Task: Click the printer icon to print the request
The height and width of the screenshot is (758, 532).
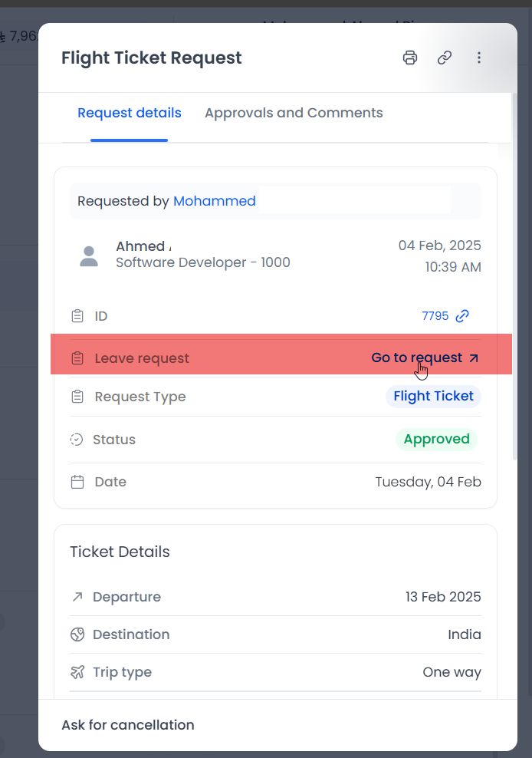Action: point(410,58)
